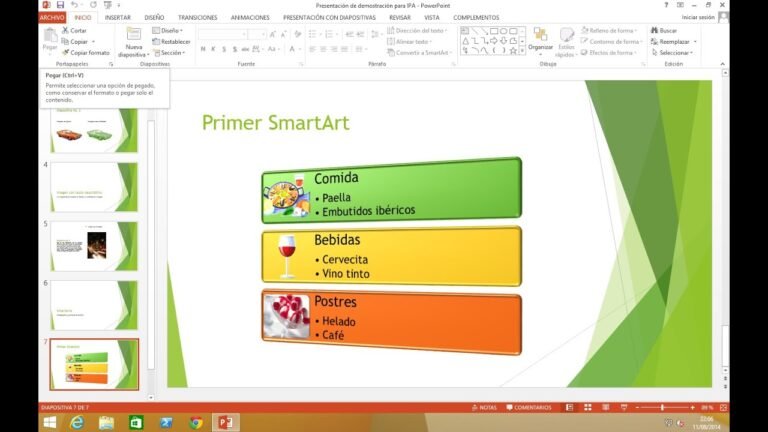Open PowerPoint Help question mark

coord(666,5)
